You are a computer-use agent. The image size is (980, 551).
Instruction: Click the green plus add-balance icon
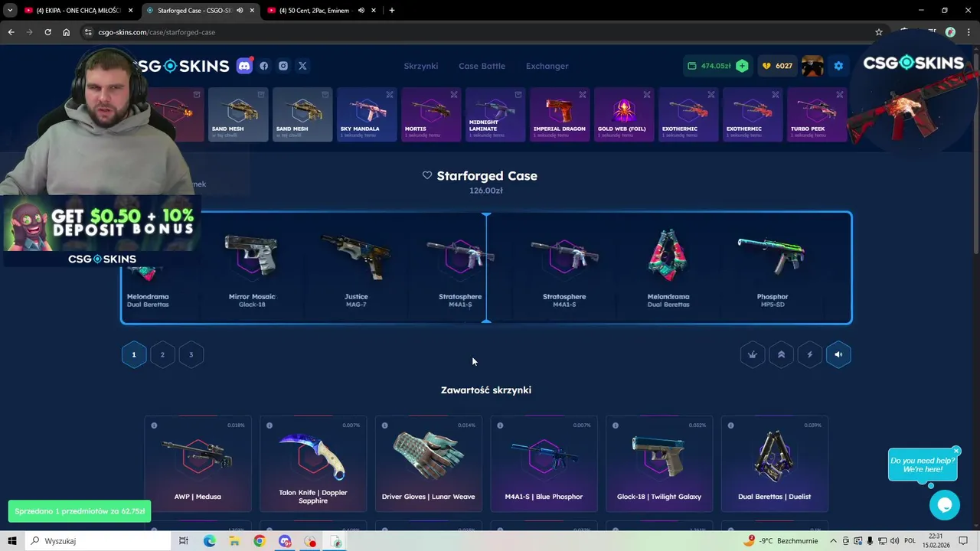coord(742,66)
